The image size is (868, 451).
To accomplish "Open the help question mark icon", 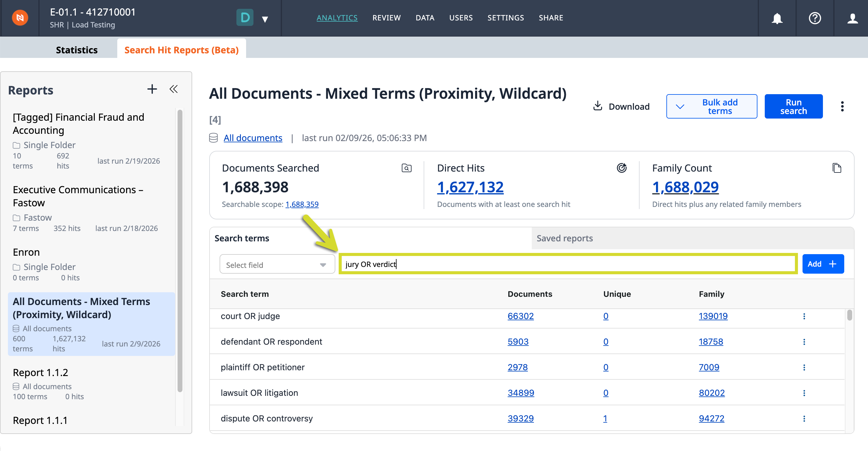I will 815,18.
